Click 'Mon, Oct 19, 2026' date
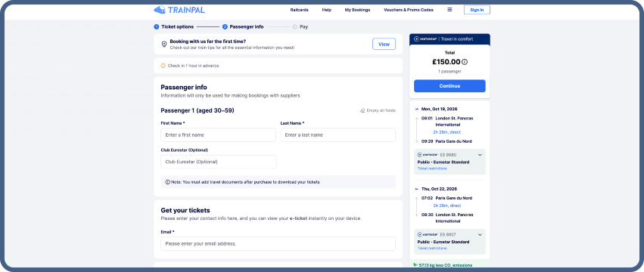 coord(439,109)
